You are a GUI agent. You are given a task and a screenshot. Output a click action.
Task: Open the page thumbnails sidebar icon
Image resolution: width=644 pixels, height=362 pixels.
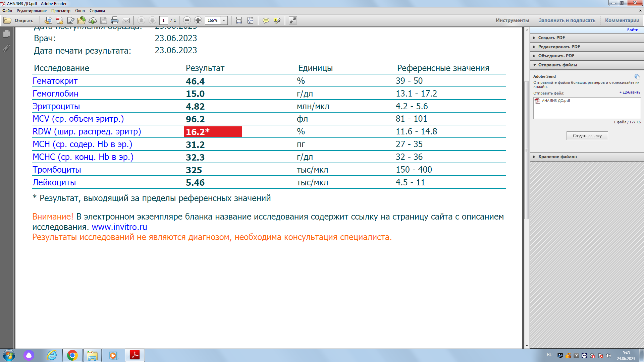(x=6, y=34)
